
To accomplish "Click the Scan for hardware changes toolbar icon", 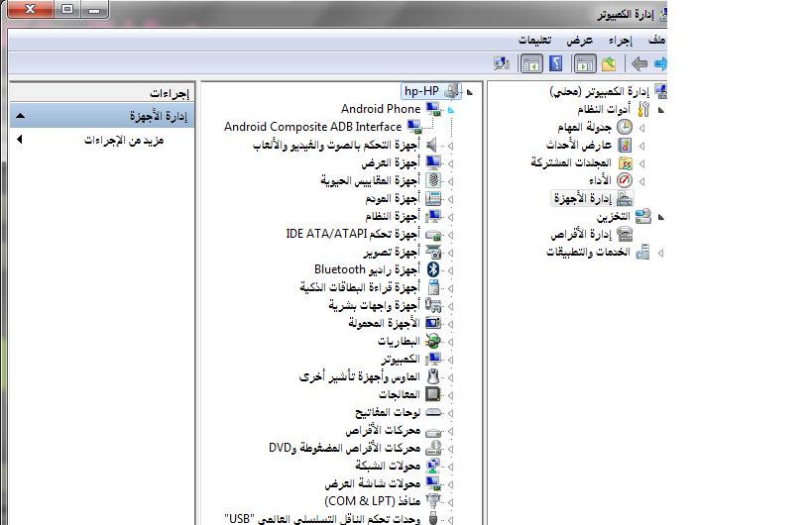I will 502,64.
